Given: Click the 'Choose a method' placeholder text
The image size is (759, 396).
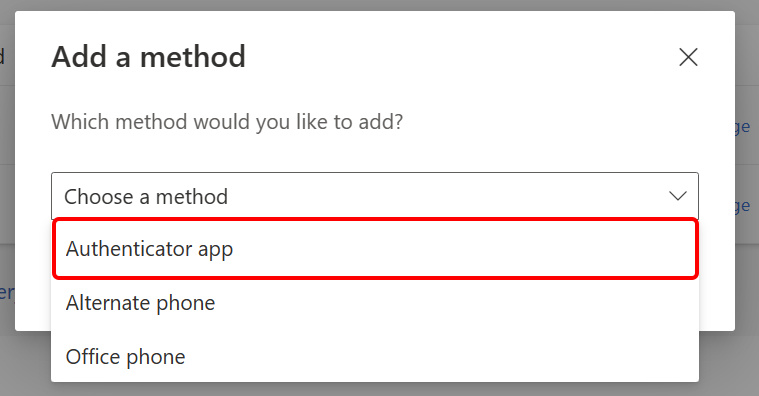Looking at the screenshot, I should 146,197.
